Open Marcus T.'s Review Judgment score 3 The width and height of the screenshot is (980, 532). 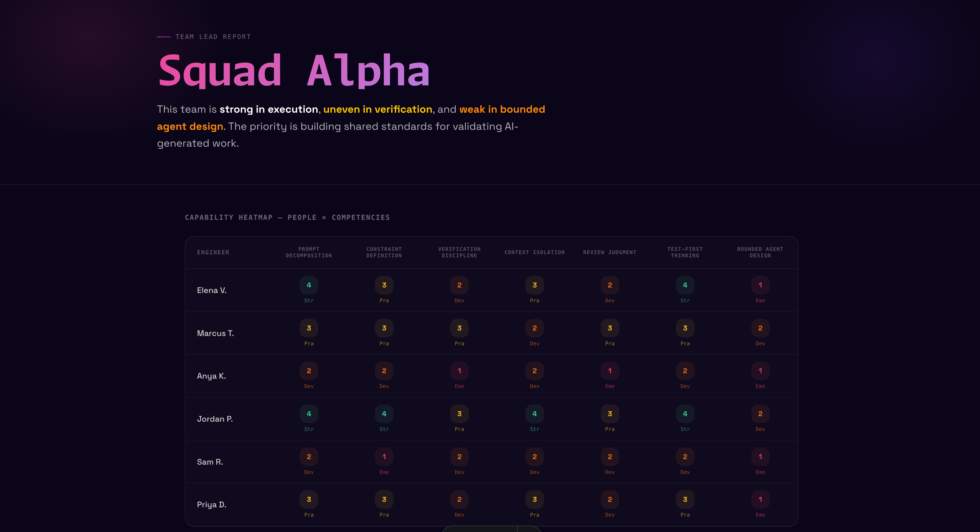tap(610, 328)
